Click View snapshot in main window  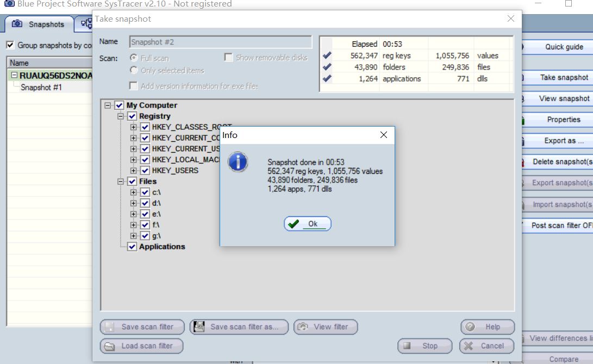(558, 99)
